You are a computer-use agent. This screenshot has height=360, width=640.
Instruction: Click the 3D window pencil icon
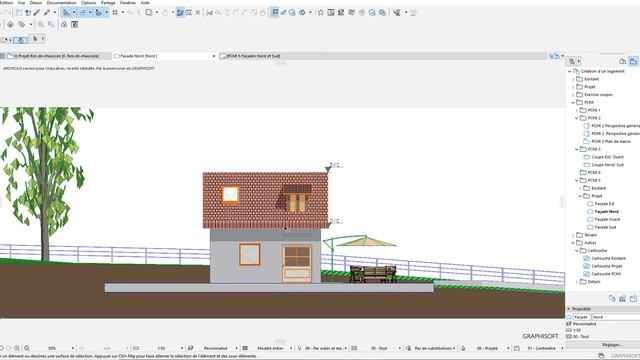pos(283,13)
